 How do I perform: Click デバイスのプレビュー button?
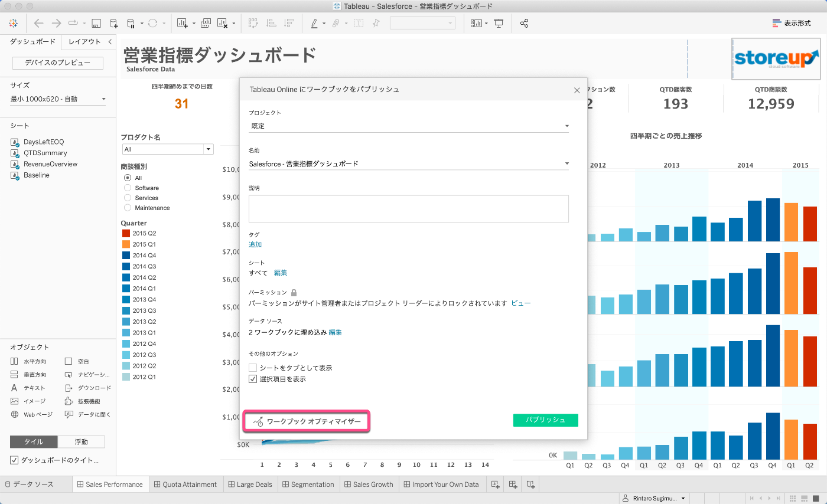(58, 63)
